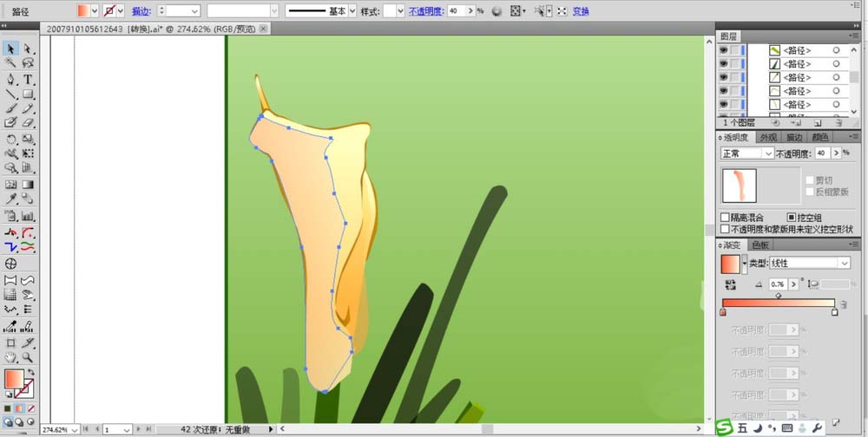
Task: Click opacity arrow button in Transparency panel
Action: click(836, 153)
